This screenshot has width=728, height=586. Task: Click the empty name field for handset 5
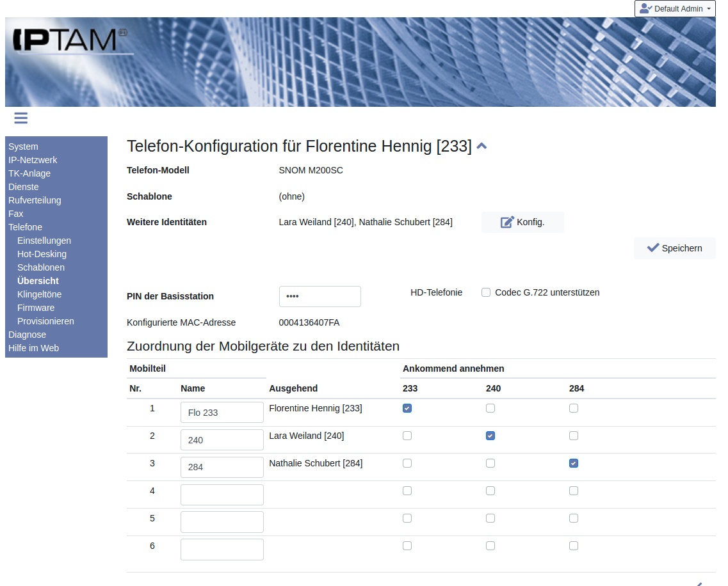222,522
